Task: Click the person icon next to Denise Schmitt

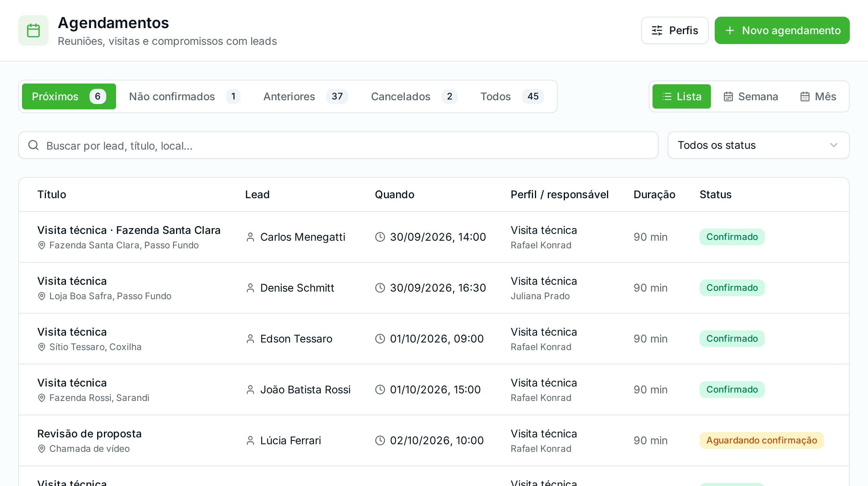Action: coord(250,288)
